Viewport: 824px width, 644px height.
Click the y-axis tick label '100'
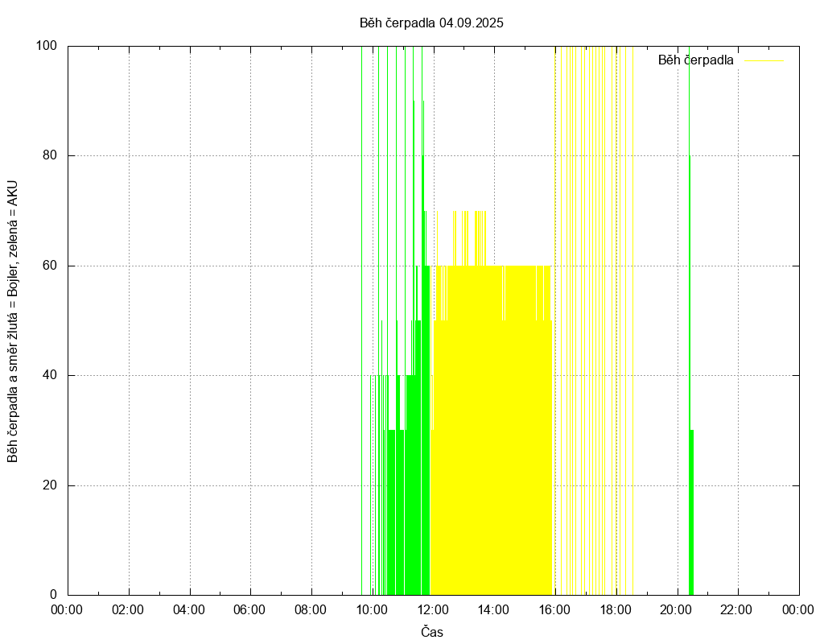pos(46,46)
